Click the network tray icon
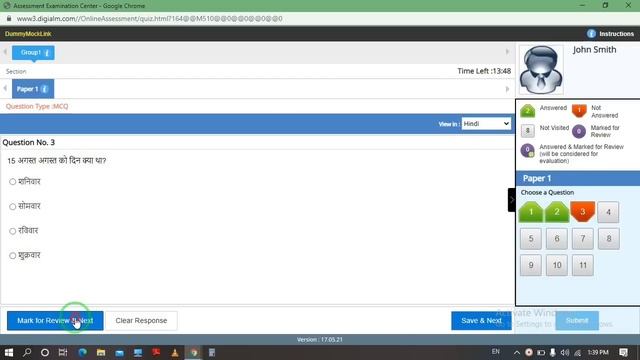 pos(577,352)
